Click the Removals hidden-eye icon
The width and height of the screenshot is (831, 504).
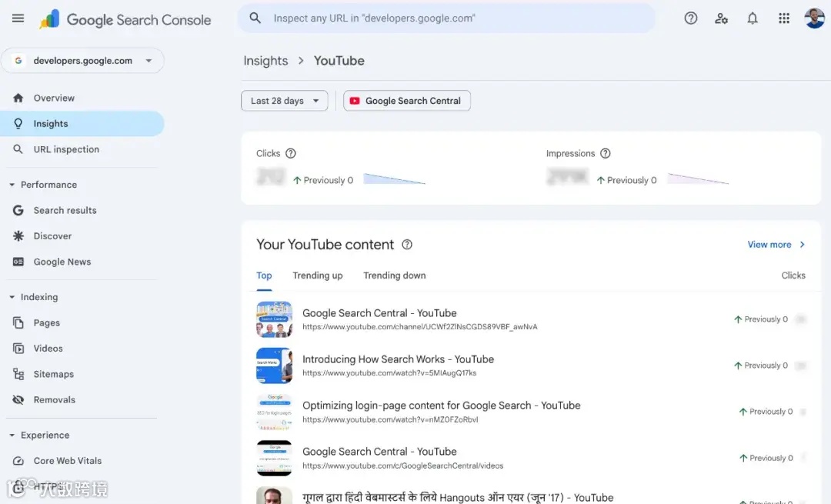coord(18,399)
